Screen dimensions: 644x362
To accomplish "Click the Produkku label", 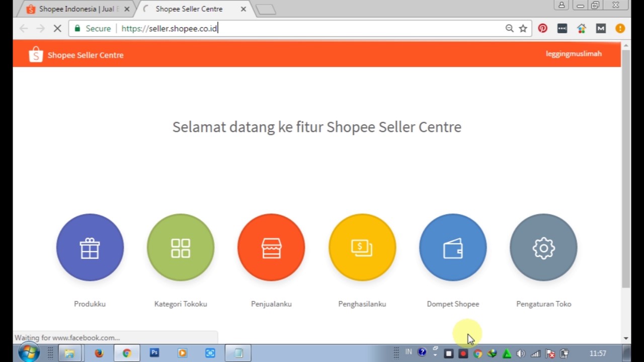I will coord(90,304).
